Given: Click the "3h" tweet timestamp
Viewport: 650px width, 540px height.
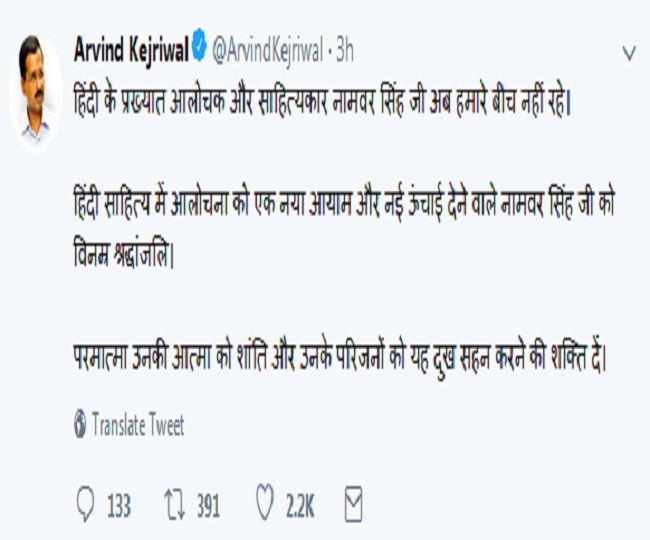Looking at the screenshot, I should tap(344, 48).
